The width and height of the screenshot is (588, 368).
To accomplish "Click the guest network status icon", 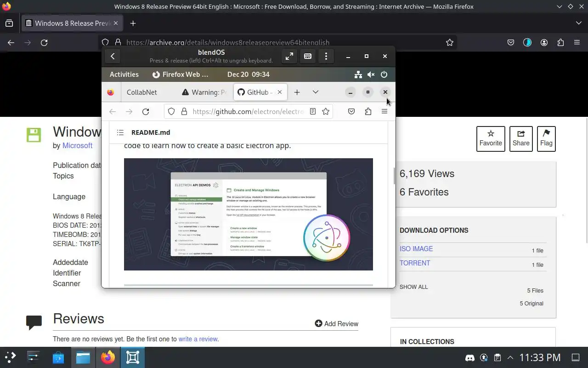I will pos(358,75).
